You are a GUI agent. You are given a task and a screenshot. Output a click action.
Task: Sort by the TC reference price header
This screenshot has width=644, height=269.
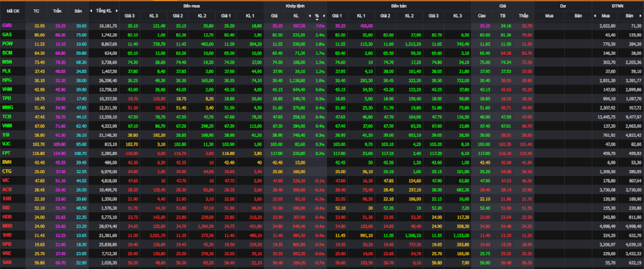(x=36, y=11)
